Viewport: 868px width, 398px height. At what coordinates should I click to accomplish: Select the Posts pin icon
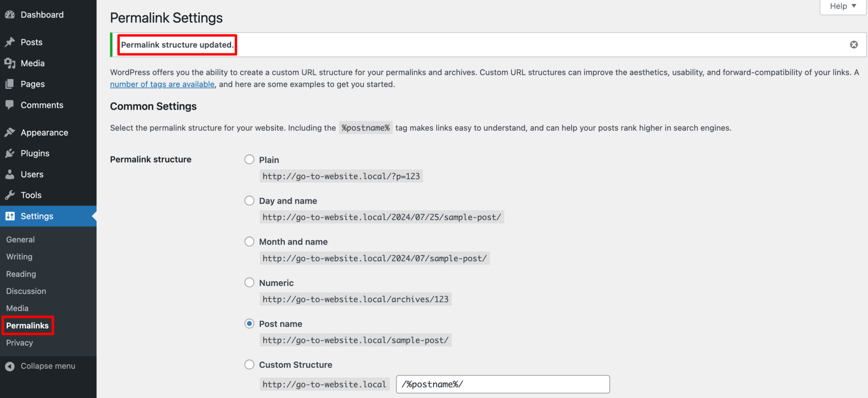[x=9, y=41]
